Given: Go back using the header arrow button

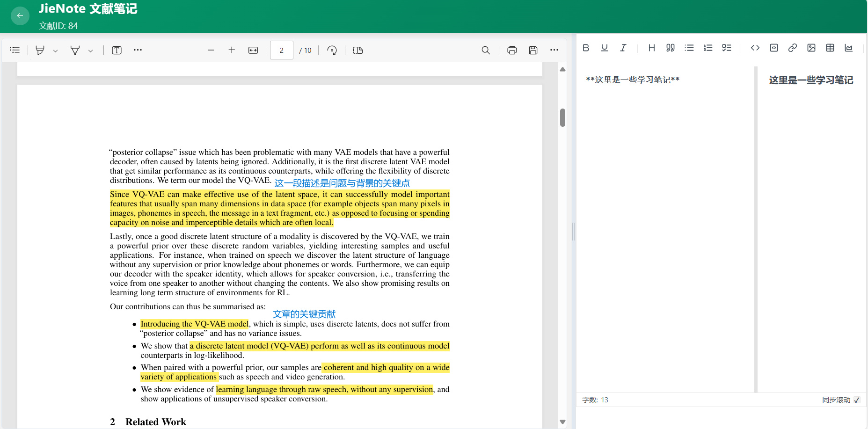Looking at the screenshot, I should click(20, 16).
